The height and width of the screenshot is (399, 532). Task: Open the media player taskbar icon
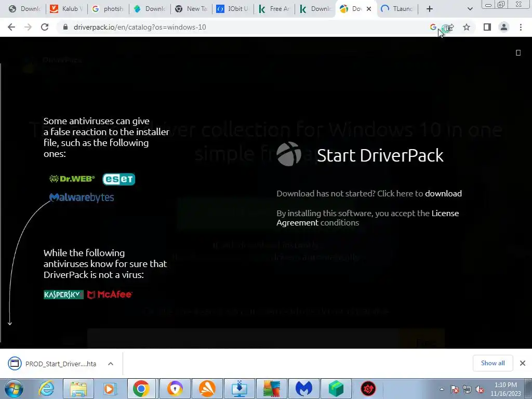click(x=109, y=389)
